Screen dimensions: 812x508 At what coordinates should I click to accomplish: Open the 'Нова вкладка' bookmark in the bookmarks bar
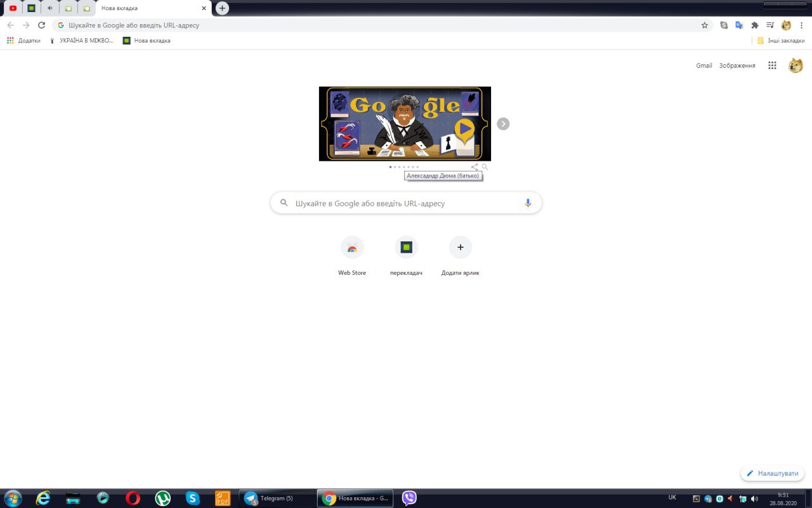tap(147, 41)
